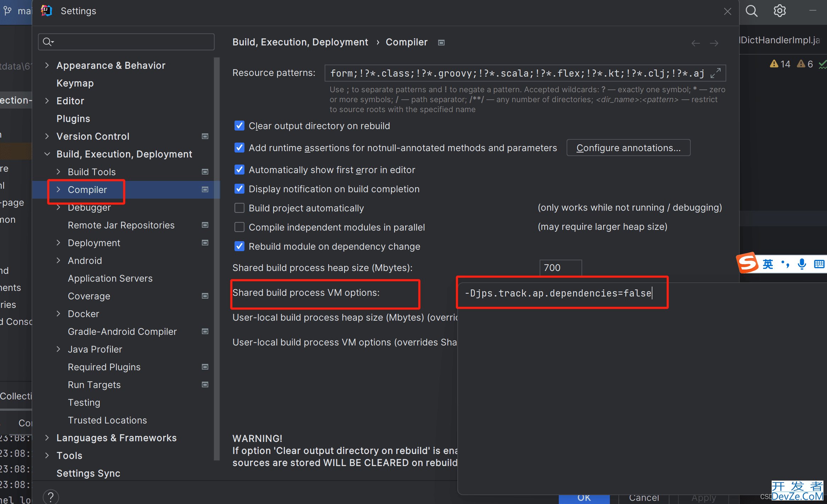The image size is (827, 504).
Task: Click the Sogou input method S logo
Action: tap(748, 263)
